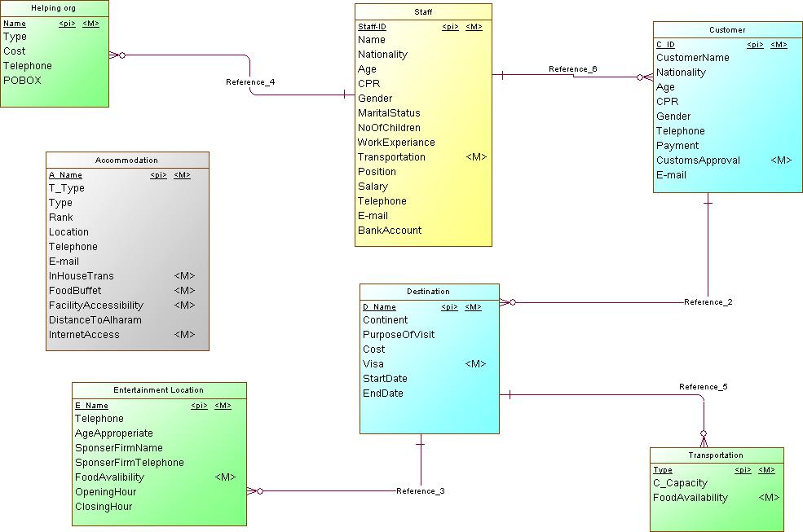
Task: Select the Helping org entity title
Action: pyautogui.click(x=54, y=8)
